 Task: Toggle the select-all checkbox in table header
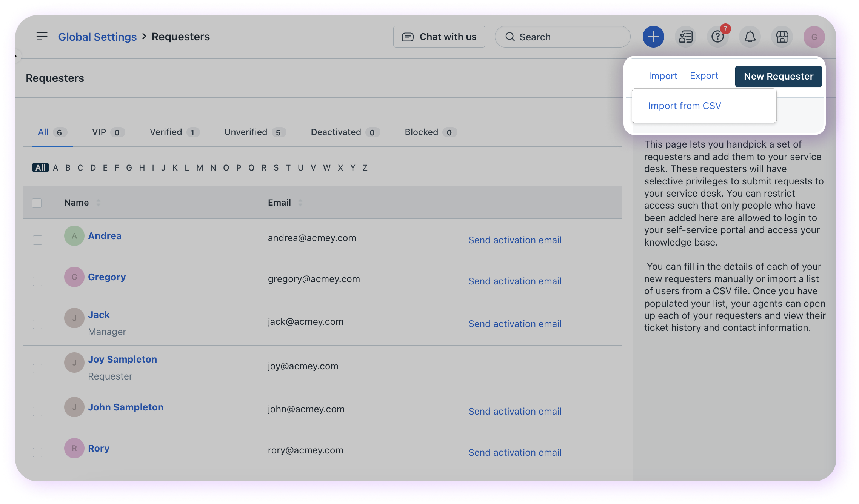point(37,203)
